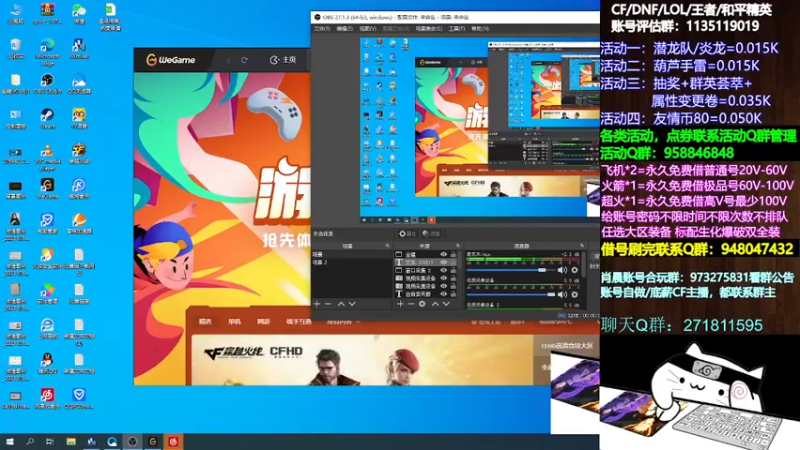Toggle visibility of the 全屏 source
This screenshot has width=800, height=450.
coord(443,254)
